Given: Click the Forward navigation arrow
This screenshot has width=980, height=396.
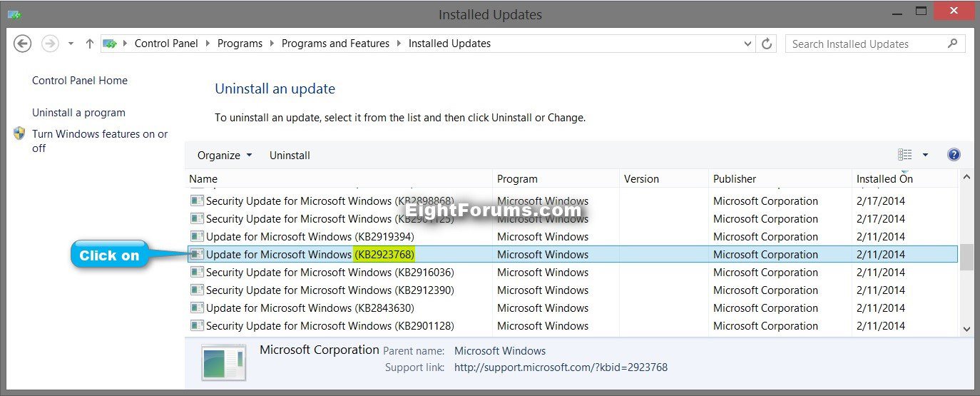Looking at the screenshot, I should point(50,44).
